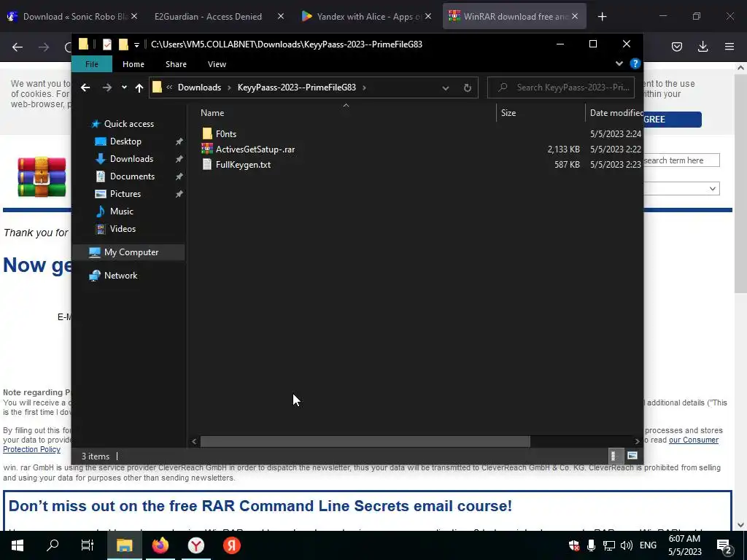Open address bar history dropdown
The image size is (747, 560).
click(x=446, y=88)
